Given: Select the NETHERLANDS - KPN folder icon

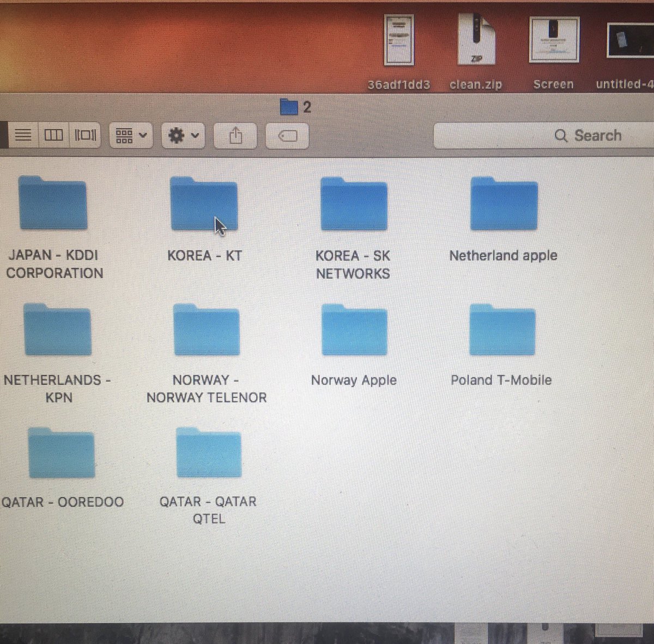Looking at the screenshot, I should (57, 329).
